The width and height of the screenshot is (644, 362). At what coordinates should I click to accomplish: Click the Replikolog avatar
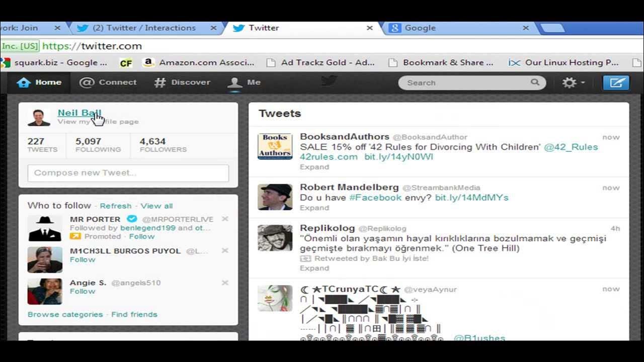click(275, 238)
